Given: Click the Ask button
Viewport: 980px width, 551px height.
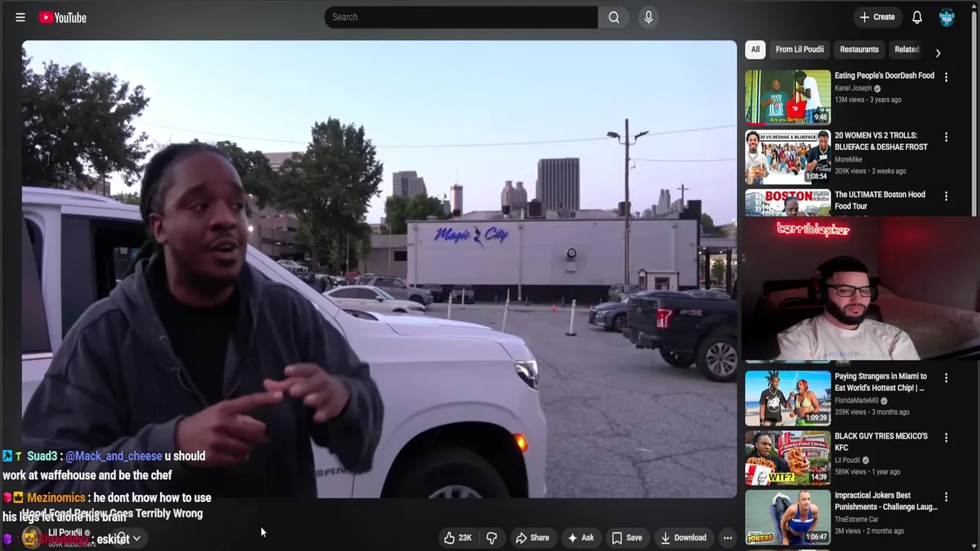Looking at the screenshot, I should pos(580,537).
